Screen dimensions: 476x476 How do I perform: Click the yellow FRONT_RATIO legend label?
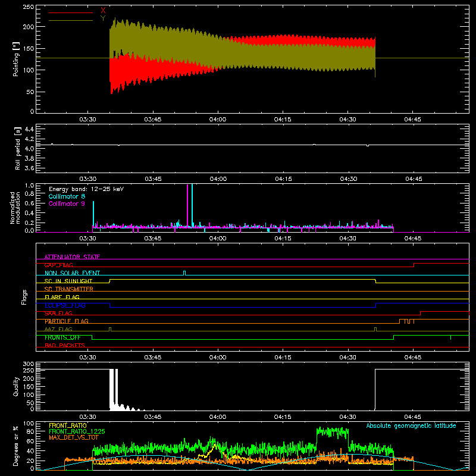click(68, 425)
